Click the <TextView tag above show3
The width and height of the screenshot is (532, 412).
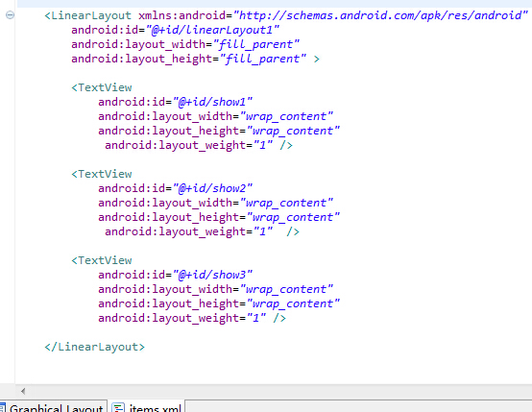[102, 260]
